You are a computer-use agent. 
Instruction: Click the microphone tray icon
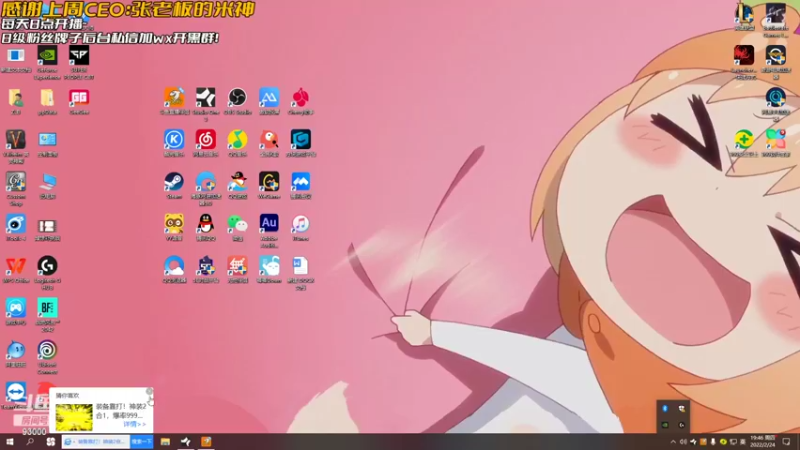pyautogui.click(x=713, y=442)
